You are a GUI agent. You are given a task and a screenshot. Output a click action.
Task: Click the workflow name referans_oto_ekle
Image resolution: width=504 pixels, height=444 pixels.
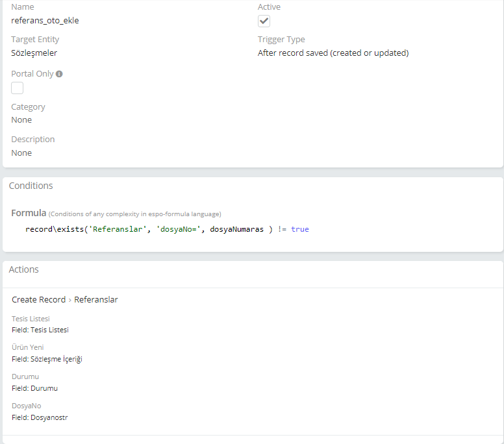45,20
